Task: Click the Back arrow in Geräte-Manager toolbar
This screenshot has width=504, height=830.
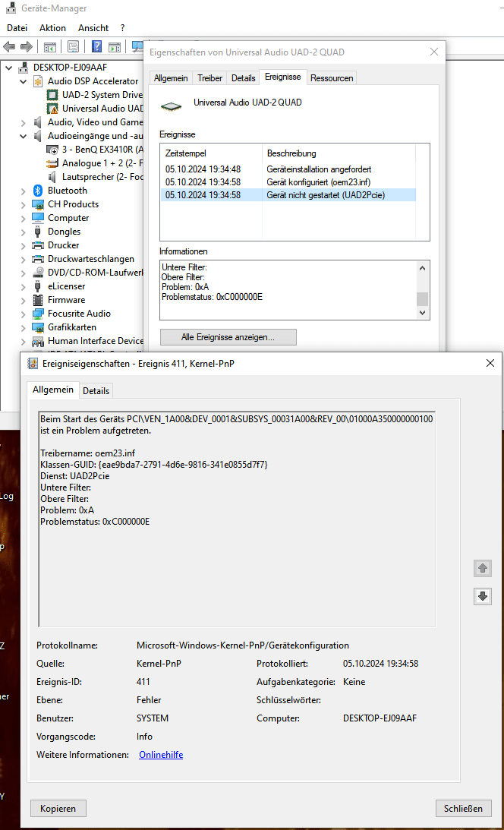Action: [x=9, y=47]
